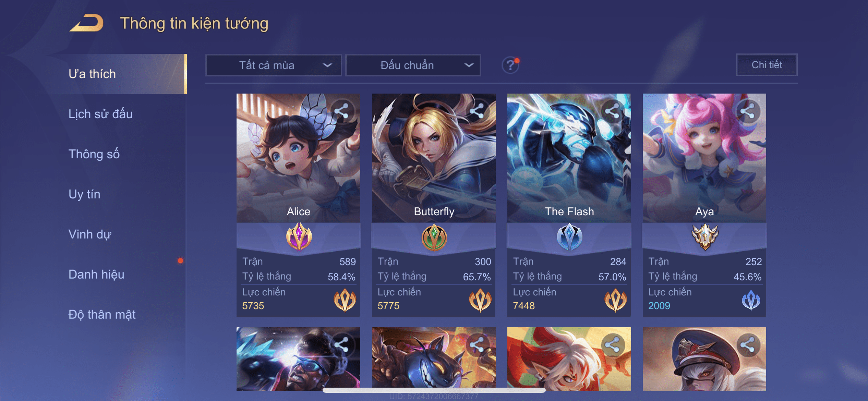Screen dimensions: 868x401
Task: Share The Flash hero card
Action: pos(612,111)
